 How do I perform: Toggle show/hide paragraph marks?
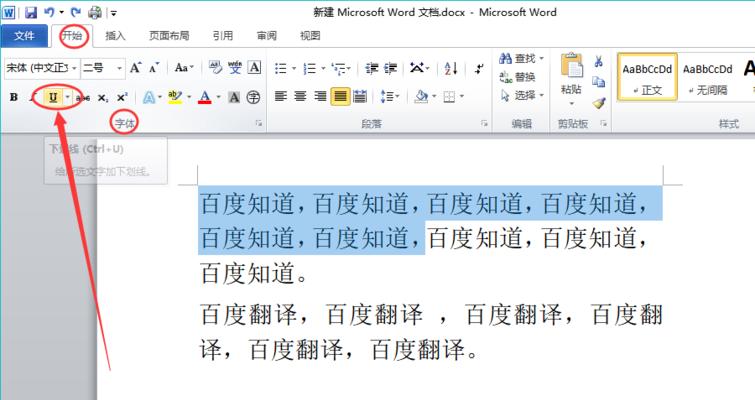coord(479,68)
